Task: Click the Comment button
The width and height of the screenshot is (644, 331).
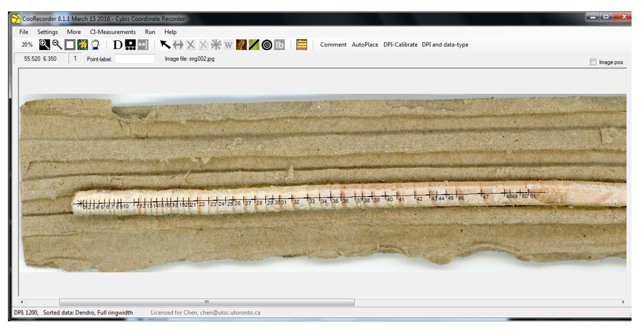Action: 333,45
